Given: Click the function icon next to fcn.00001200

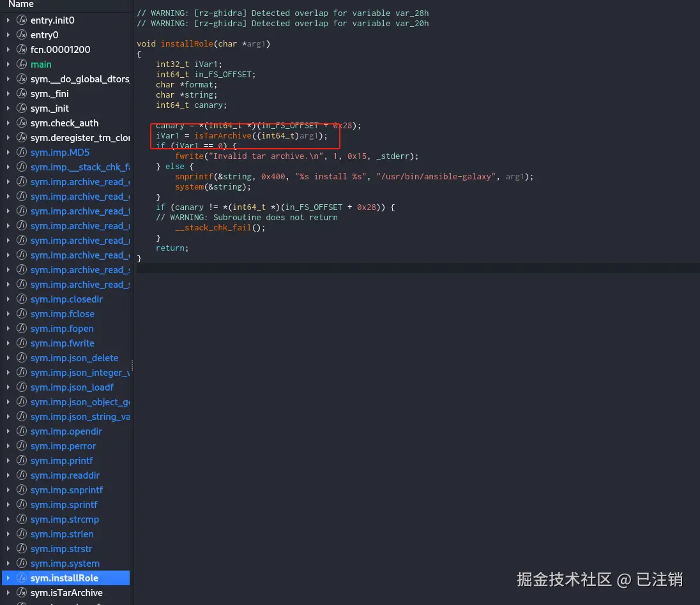Looking at the screenshot, I should 22,50.
